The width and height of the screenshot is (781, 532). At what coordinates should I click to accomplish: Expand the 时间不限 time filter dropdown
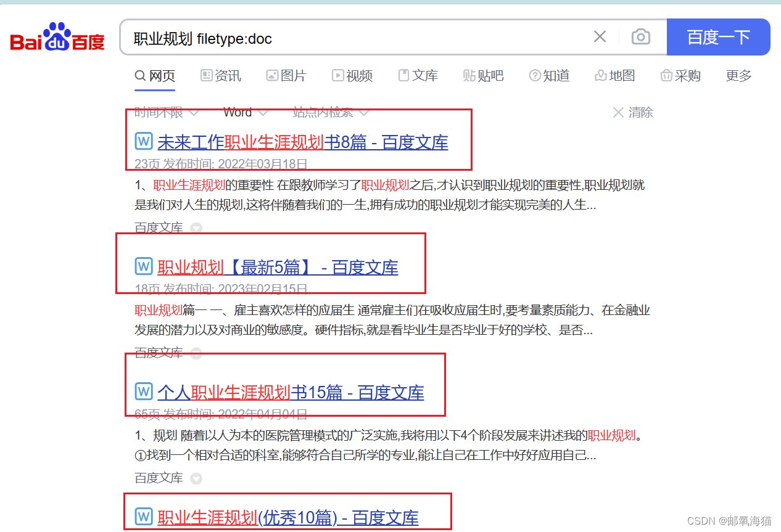(x=167, y=112)
